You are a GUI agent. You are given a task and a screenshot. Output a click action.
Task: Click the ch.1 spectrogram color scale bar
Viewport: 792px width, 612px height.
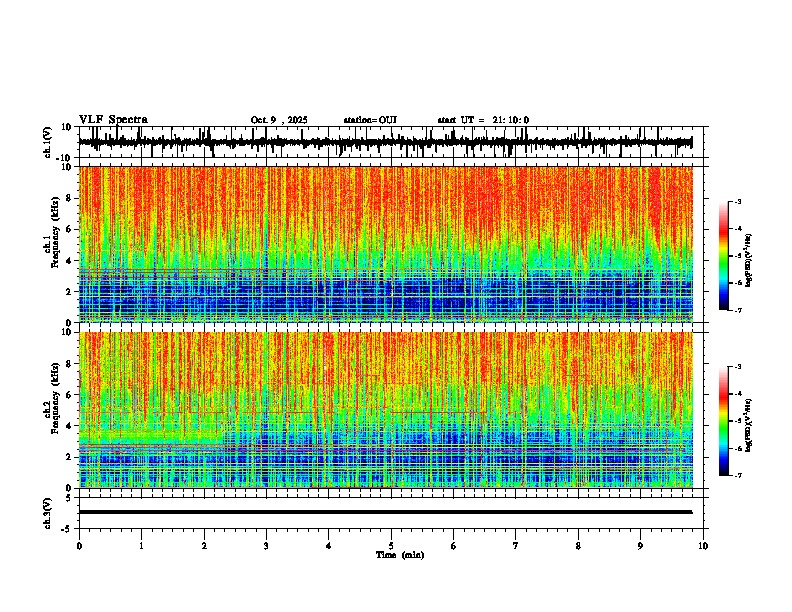[723, 256]
